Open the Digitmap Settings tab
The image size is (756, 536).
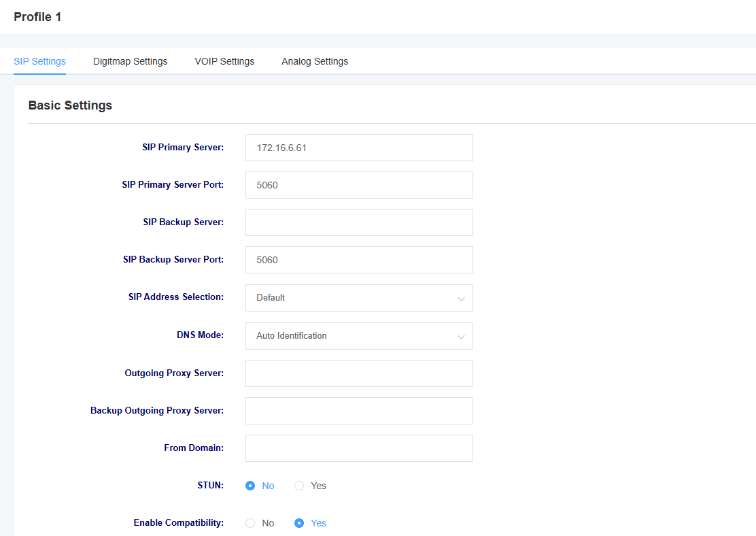(x=130, y=61)
